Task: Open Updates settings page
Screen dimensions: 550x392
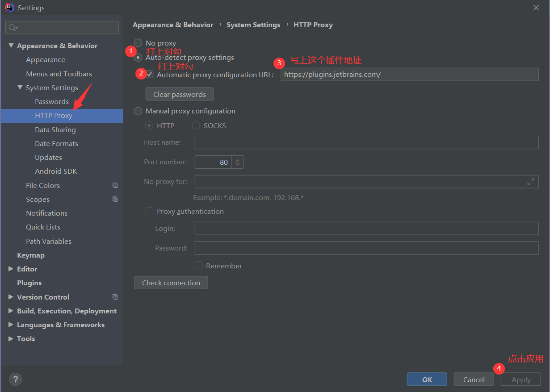Action: click(48, 157)
